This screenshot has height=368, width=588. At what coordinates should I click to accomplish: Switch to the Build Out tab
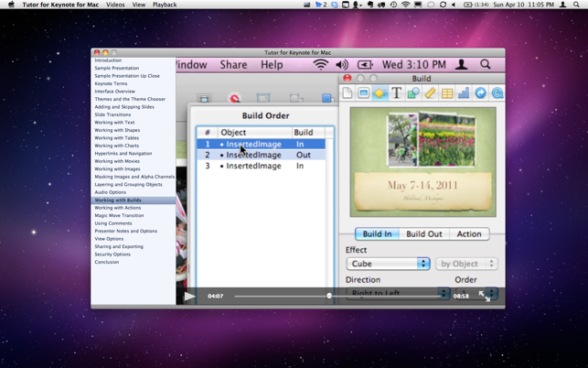click(424, 234)
